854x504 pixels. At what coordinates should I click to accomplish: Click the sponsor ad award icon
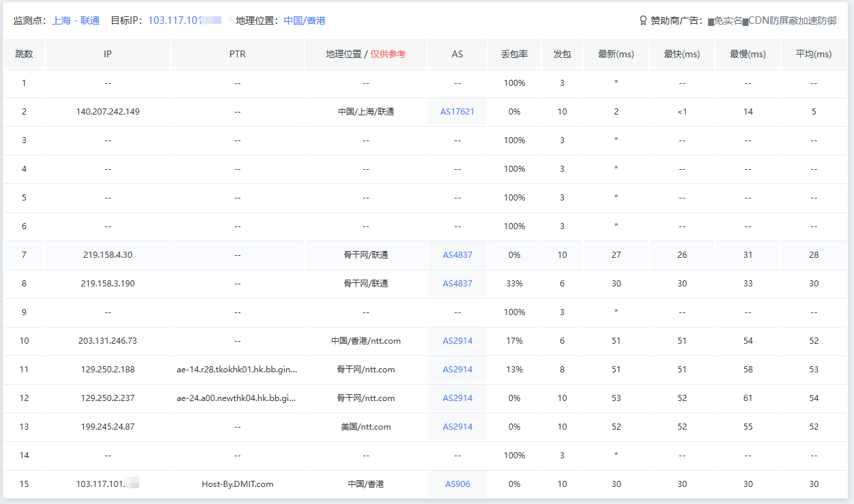[x=643, y=20]
